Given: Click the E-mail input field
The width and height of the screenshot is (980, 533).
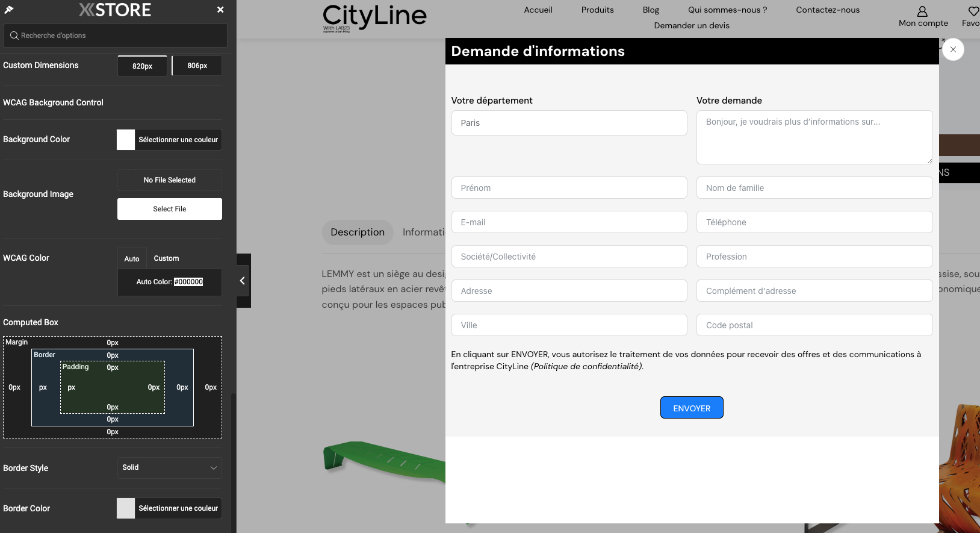Looking at the screenshot, I should click(x=569, y=222).
